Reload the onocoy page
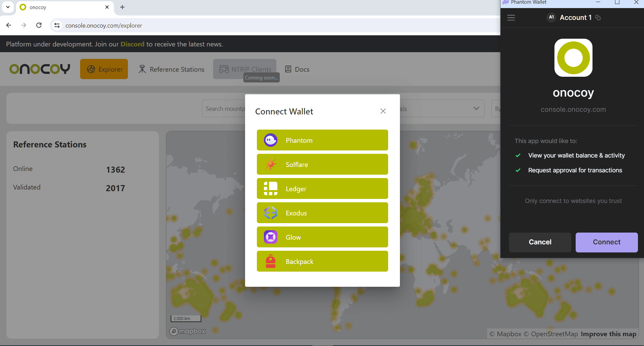 coord(39,25)
